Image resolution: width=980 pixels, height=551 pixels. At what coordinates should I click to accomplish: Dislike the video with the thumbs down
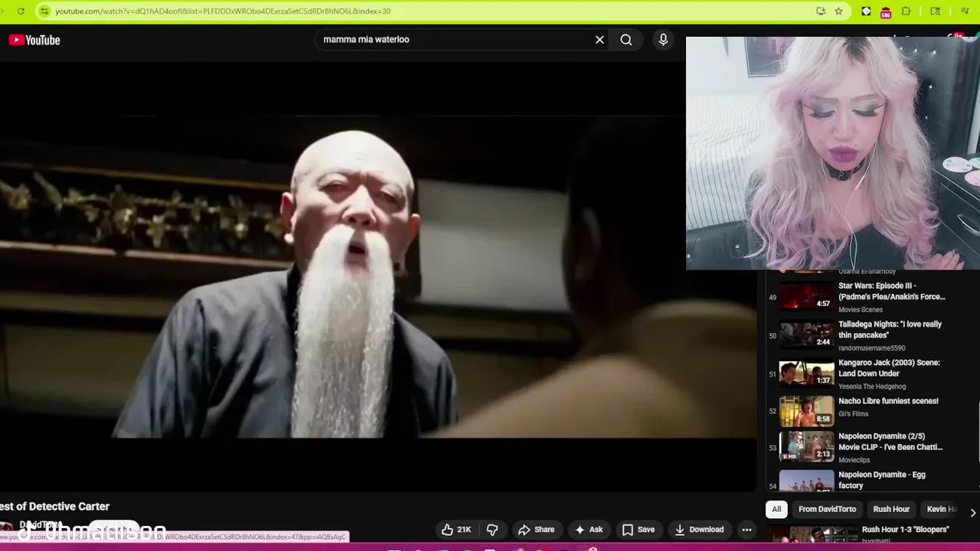492,530
